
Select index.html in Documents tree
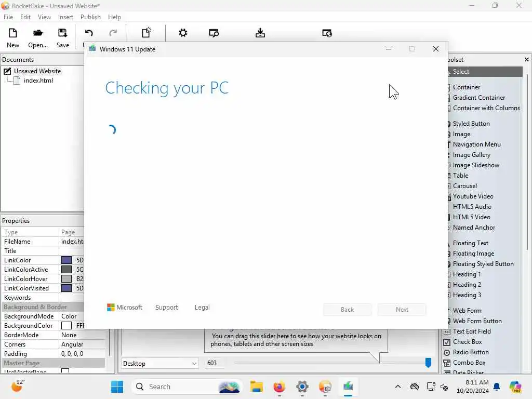[38, 81]
